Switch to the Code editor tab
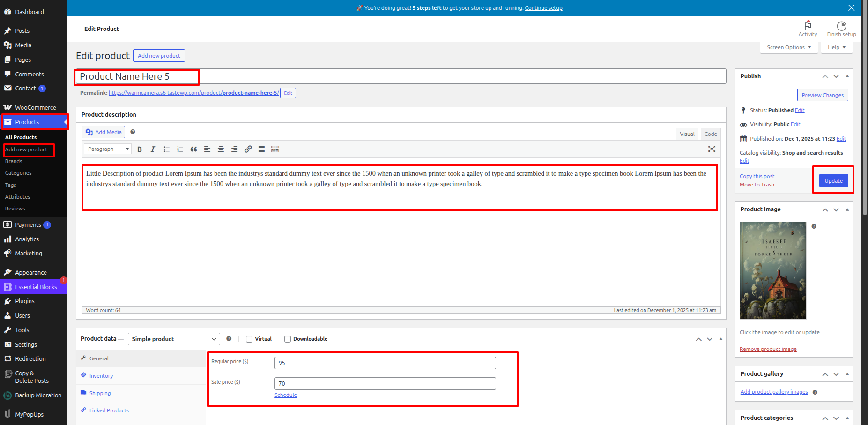This screenshot has width=868, height=425. tap(710, 134)
